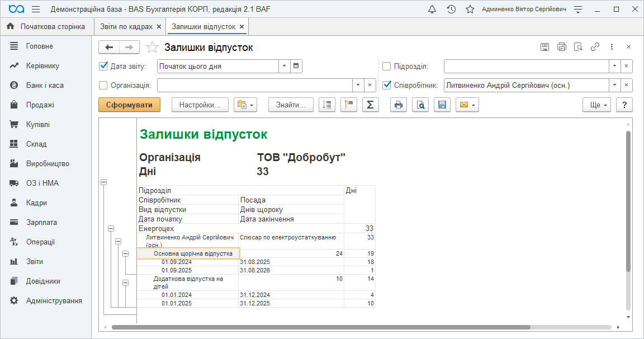Open the Співробітник dropdown list
Screen dimensions: 644x339
[614, 86]
